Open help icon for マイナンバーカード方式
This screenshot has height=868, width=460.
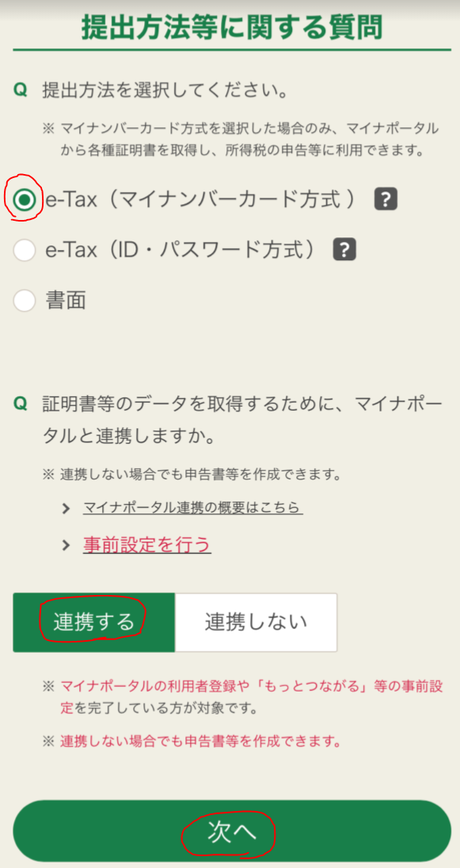(x=386, y=199)
